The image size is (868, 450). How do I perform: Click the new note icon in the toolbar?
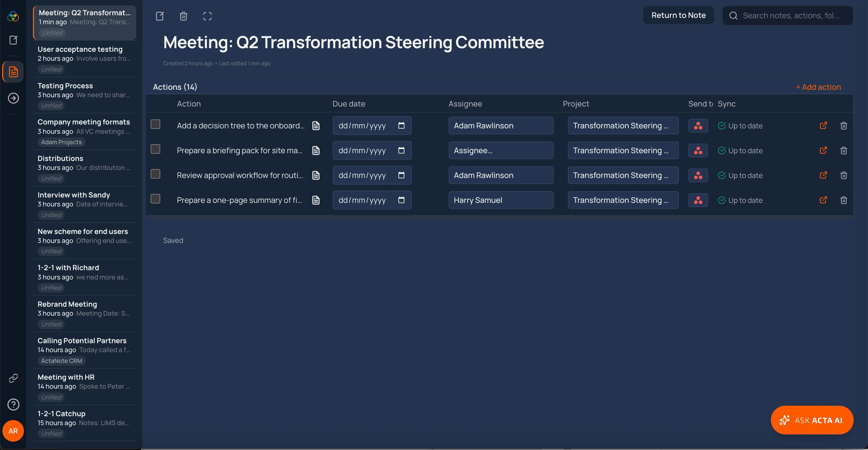160,16
